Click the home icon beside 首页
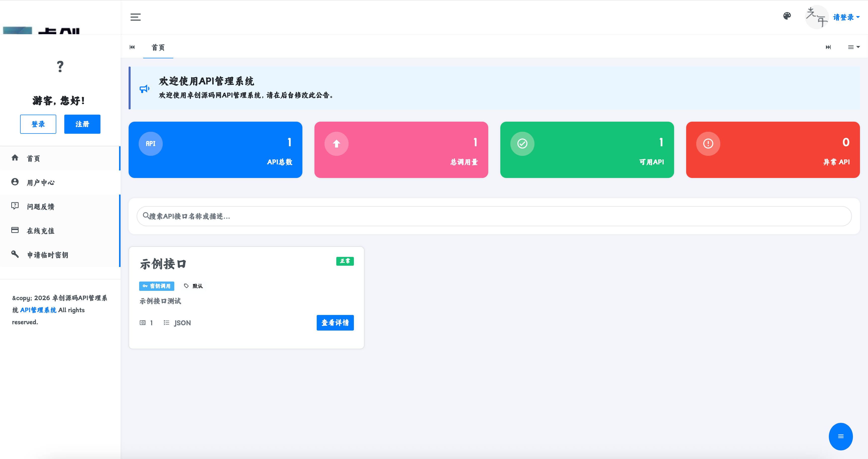868x459 pixels. 15,158
